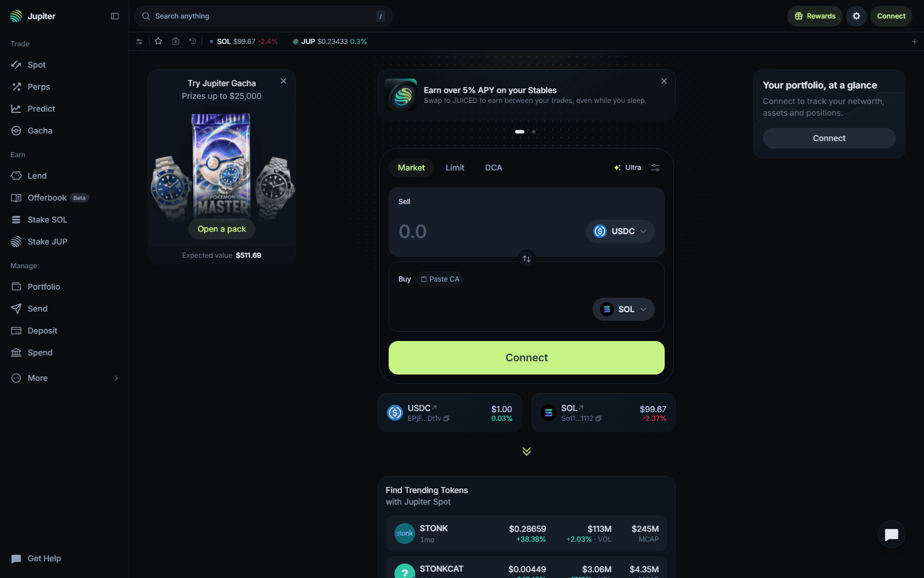Collapse the sidebar panel icon
Viewport: 924px width, 578px height.
pyautogui.click(x=115, y=16)
